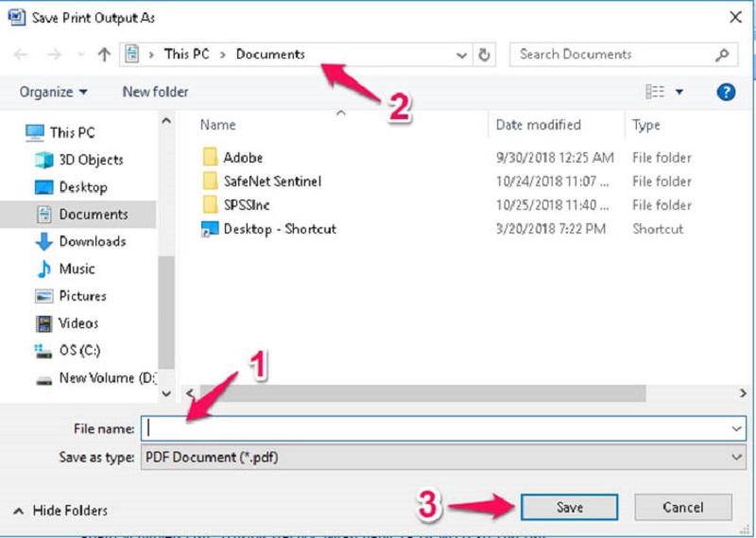Select OS (C:) drive in navigation pane
Screen dimensions: 756x538
coord(67,350)
